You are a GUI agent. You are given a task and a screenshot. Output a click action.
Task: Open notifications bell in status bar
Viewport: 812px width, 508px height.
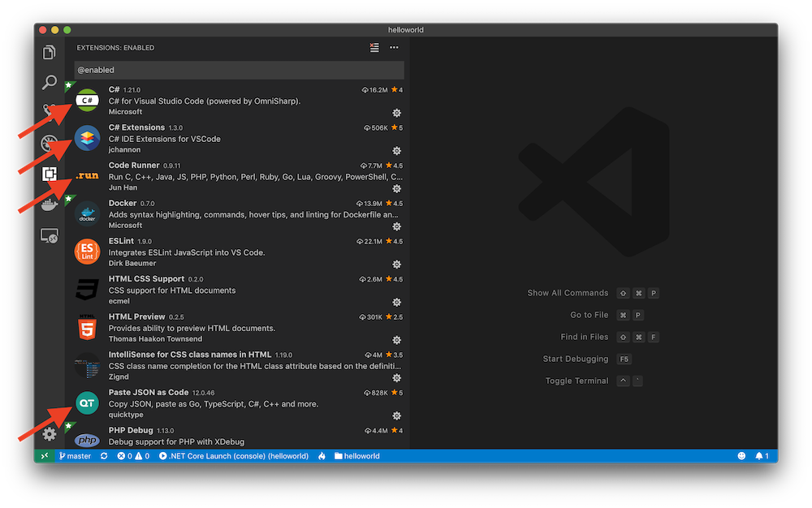pos(762,456)
